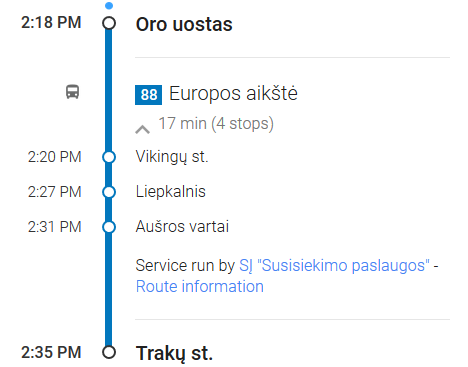Click the Oro uostas stop circle marker

point(109,23)
